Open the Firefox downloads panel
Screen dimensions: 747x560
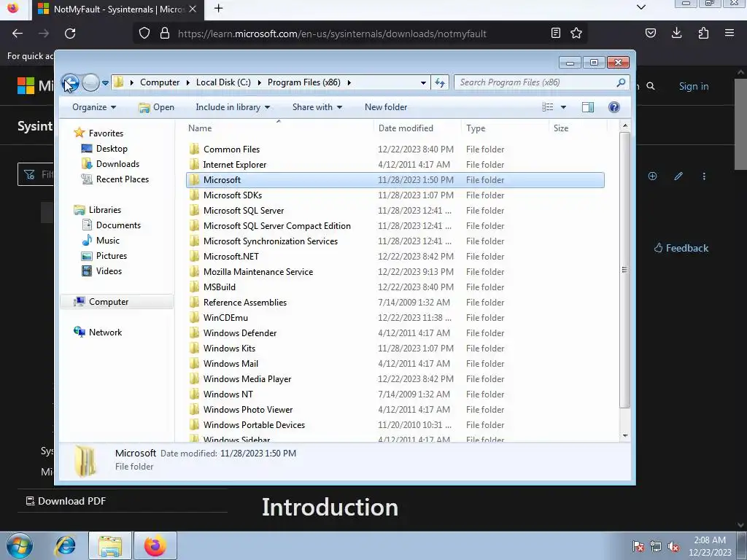(676, 34)
